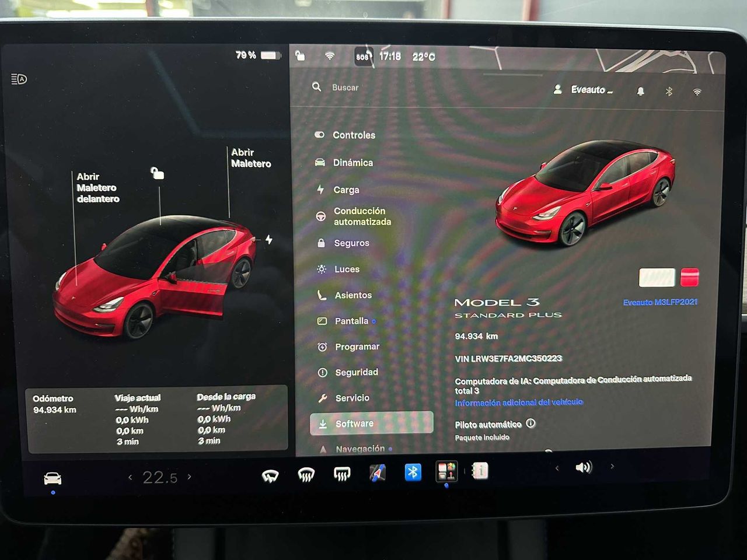Tap the 17:18 clock
The image size is (747, 560).
pos(390,57)
